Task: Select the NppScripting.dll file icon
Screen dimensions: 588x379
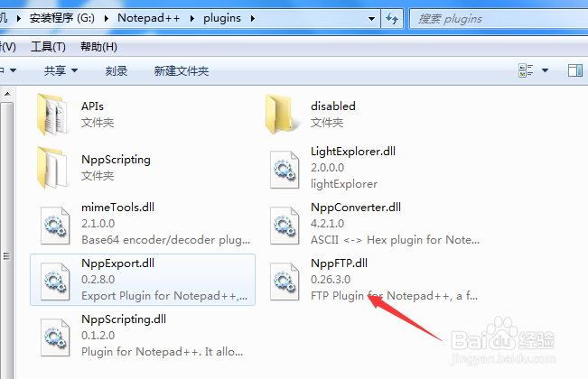Action: pyautogui.click(x=55, y=337)
